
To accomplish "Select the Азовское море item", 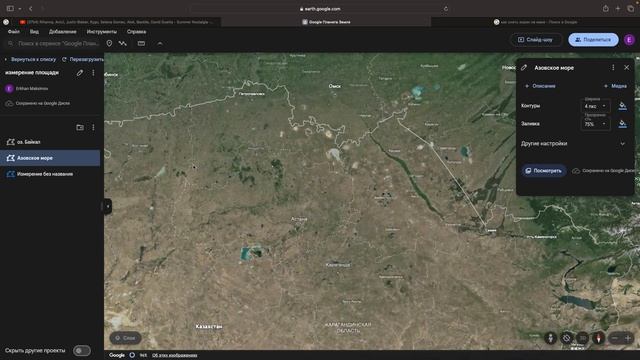I will click(x=50, y=158).
